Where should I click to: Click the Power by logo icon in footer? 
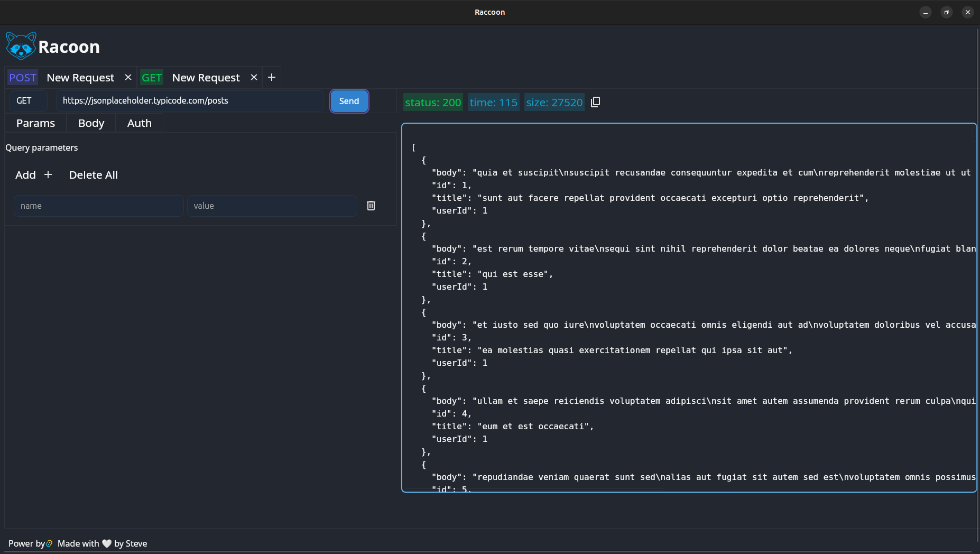coord(50,543)
